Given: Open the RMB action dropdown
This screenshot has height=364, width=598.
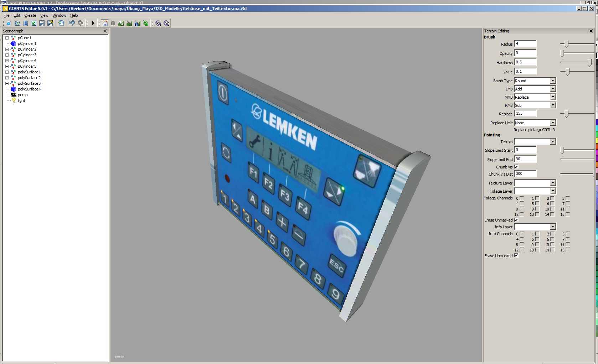Looking at the screenshot, I should point(535,105).
